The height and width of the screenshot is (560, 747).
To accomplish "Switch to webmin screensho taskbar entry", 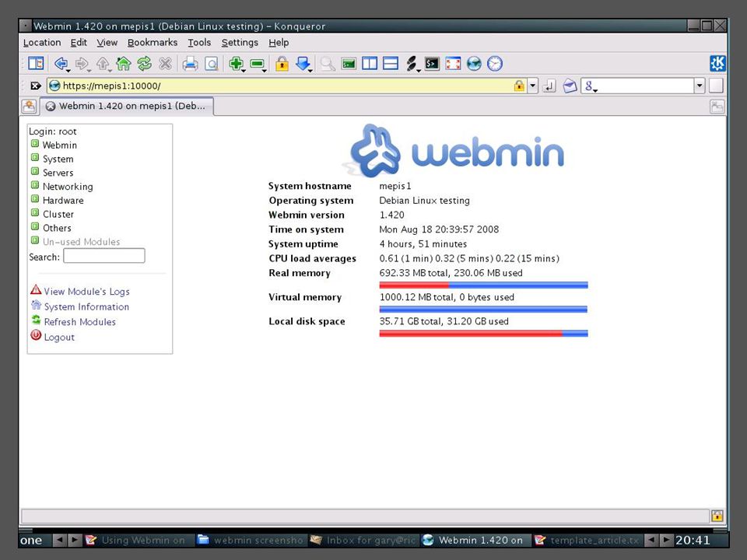I will (251, 540).
